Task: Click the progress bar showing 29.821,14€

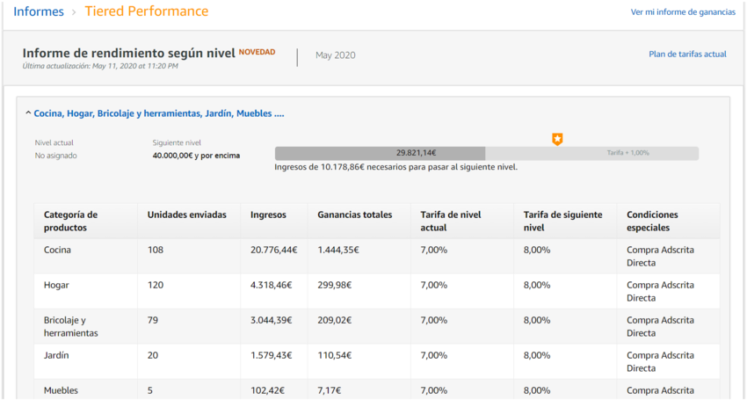Action: tap(380, 153)
